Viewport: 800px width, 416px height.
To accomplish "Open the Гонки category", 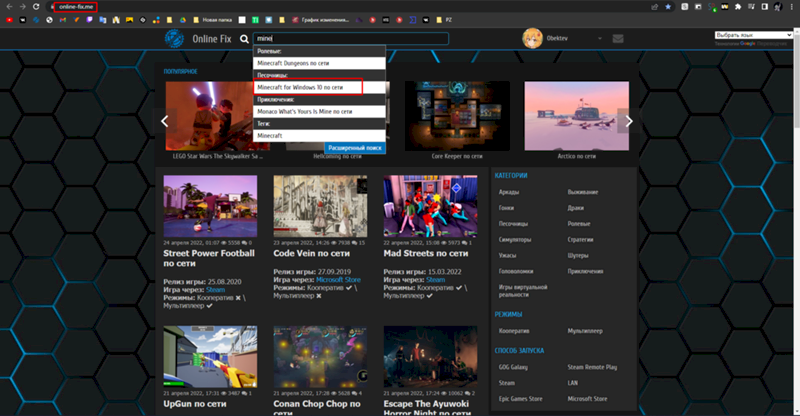I will pyautogui.click(x=506, y=208).
